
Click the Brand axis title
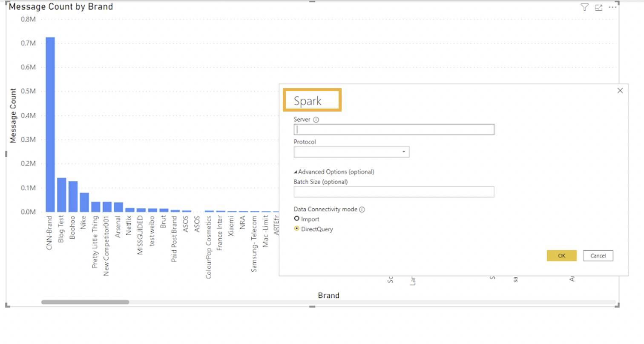point(328,295)
